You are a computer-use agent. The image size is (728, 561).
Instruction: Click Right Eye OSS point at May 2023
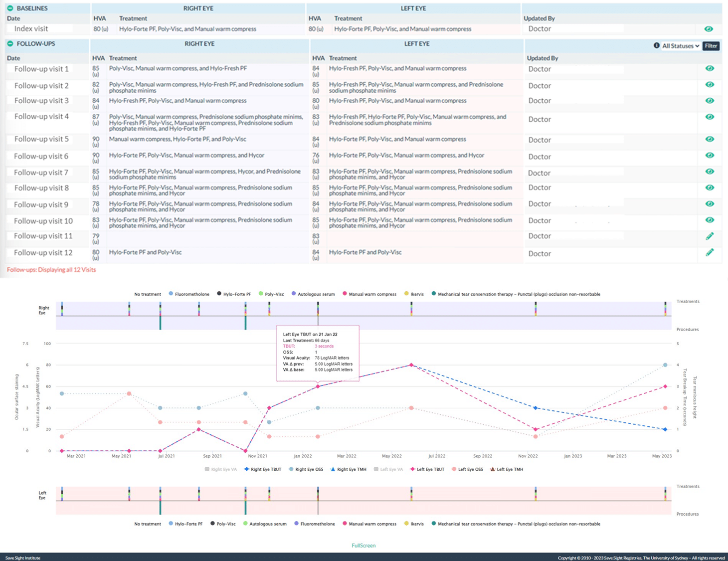pos(665,365)
